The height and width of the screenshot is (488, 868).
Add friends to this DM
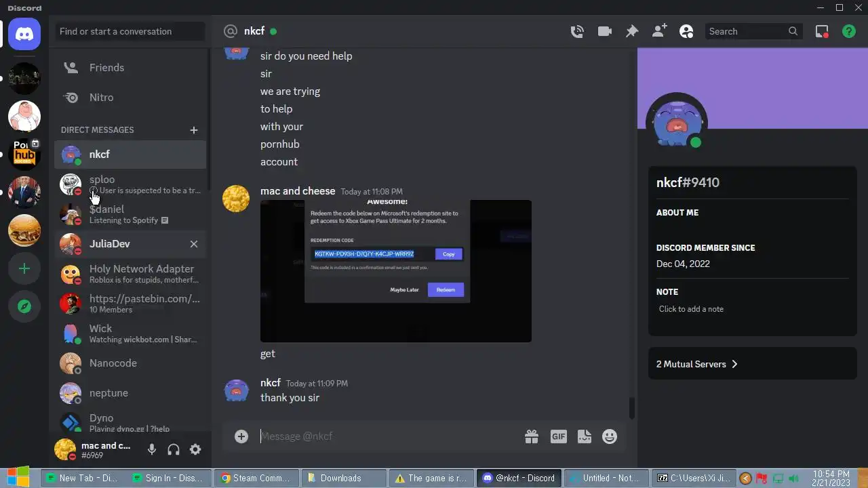point(659,31)
